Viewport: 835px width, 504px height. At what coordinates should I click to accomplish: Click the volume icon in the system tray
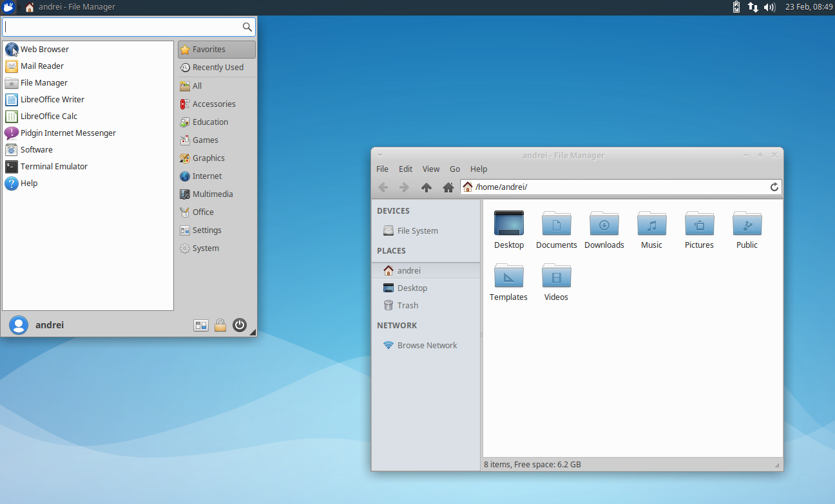[x=771, y=7]
